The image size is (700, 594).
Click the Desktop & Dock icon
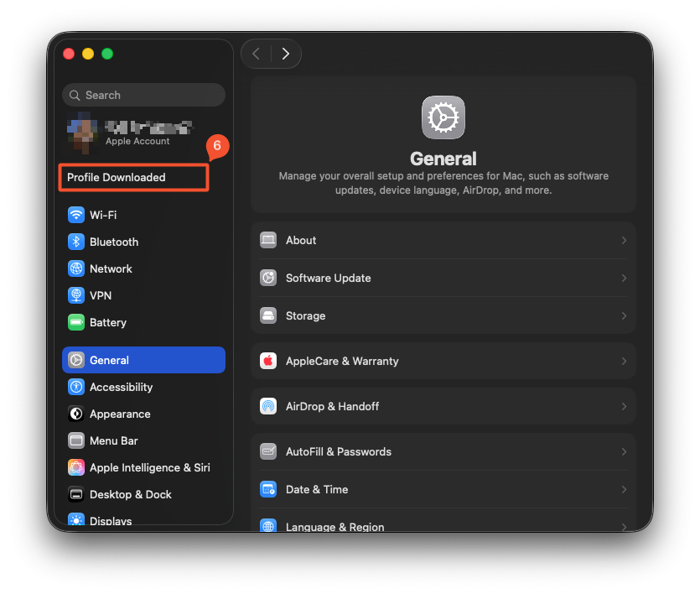coord(76,494)
